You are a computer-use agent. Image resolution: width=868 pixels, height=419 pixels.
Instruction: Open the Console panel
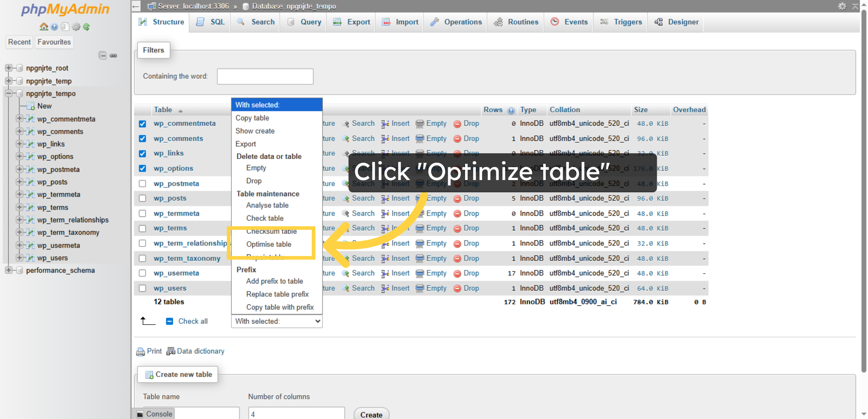coord(155,414)
